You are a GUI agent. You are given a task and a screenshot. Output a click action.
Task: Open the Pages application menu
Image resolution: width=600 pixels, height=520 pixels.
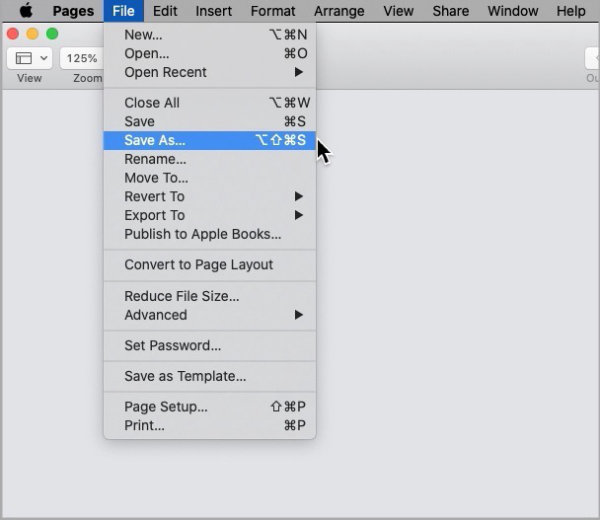tap(73, 11)
